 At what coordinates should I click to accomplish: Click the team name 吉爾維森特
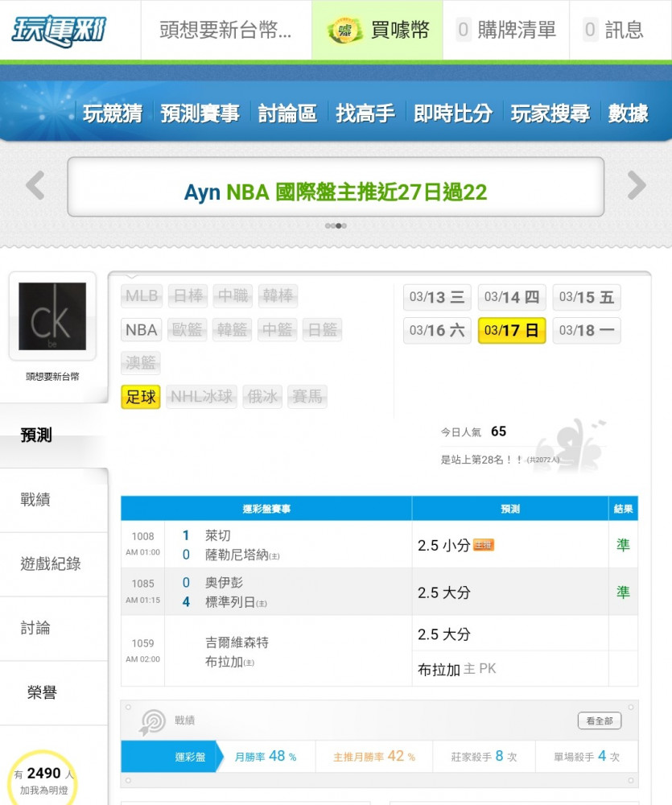click(x=237, y=642)
